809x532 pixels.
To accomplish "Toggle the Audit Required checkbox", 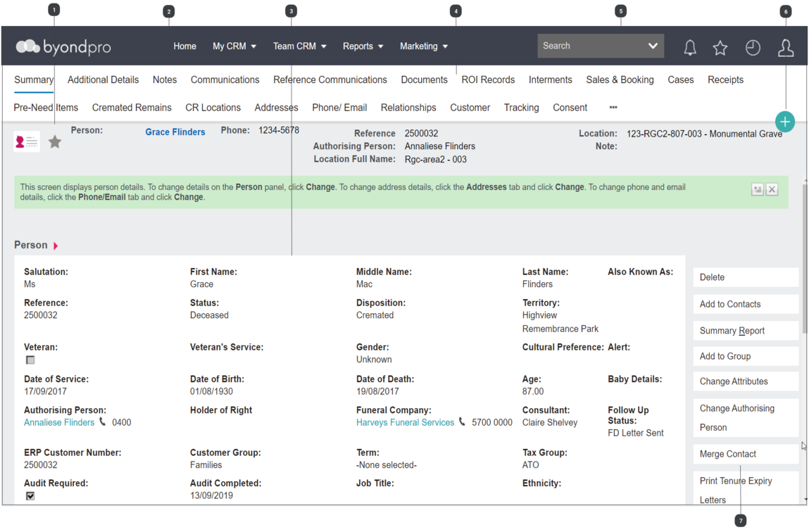I will [x=30, y=496].
